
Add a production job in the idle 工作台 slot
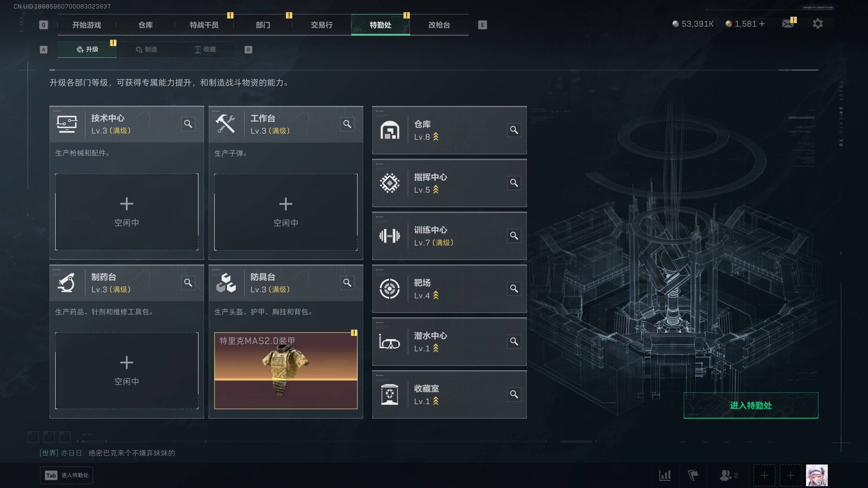[x=286, y=212]
